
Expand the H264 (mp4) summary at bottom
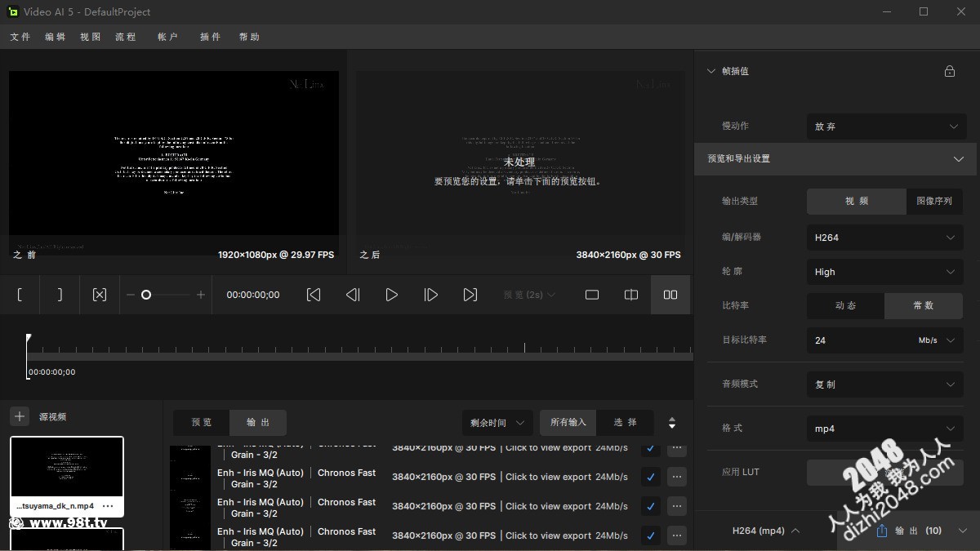click(766, 531)
